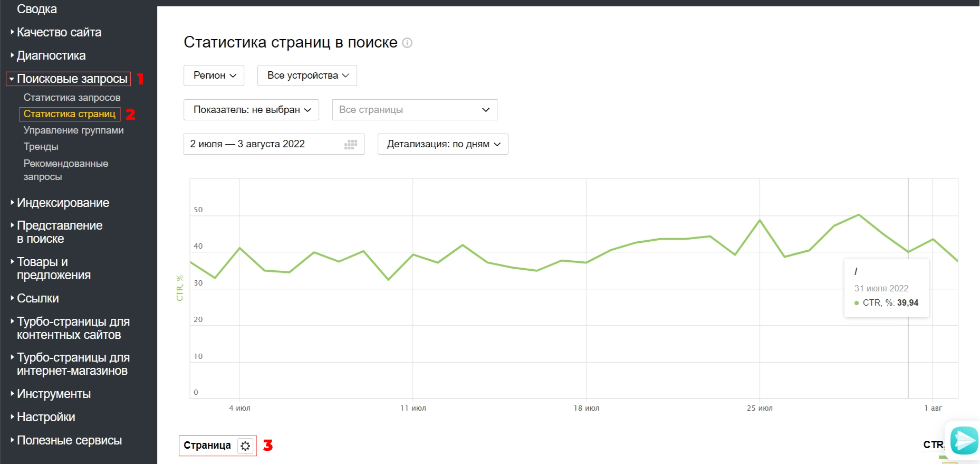Click the gear settings icon next to Страница
Image resolution: width=980 pixels, height=464 pixels.
(245, 446)
